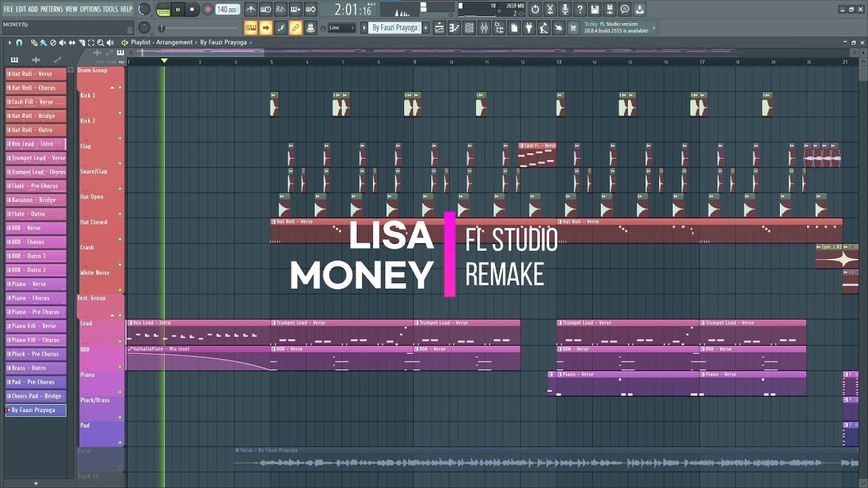Screen dimensions: 868x488
Task: Collapse the Drum Group track arrow
Action: tap(113, 87)
